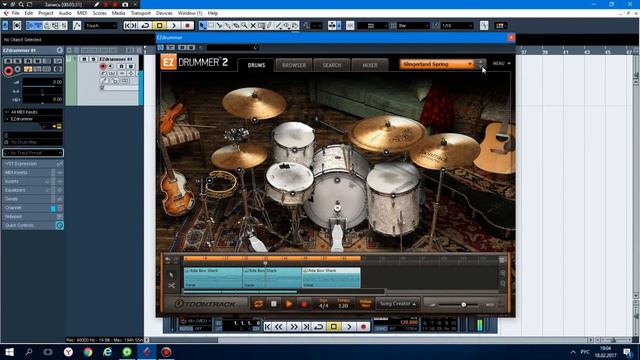This screenshot has height=360, width=640.
Task: Click the tambourine instrument in the kit
Action: click(220, 184)
